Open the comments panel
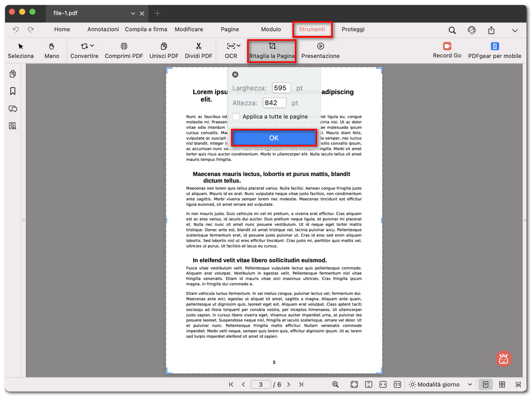Screen dimensions: 532x397 pos(13,109)
